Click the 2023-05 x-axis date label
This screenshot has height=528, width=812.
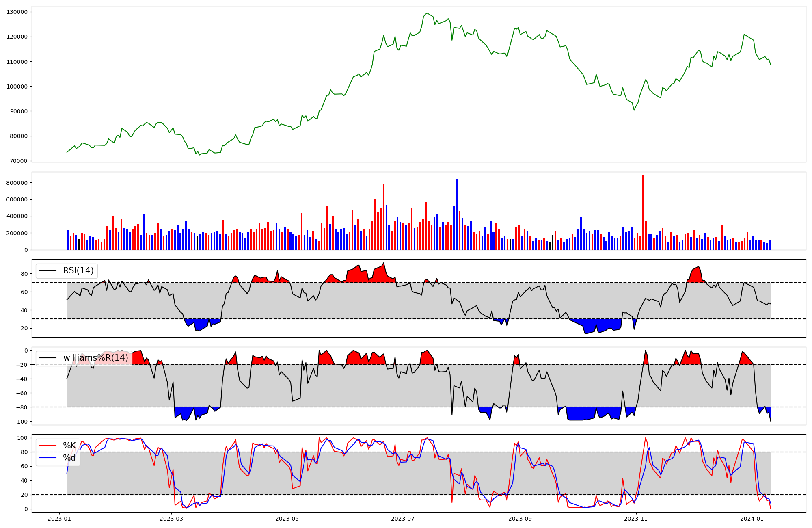(287, 519)
